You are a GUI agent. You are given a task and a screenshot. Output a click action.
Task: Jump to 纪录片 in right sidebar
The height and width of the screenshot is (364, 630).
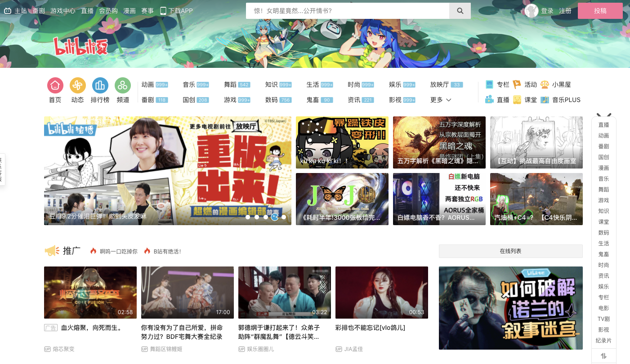pos(604,341)
